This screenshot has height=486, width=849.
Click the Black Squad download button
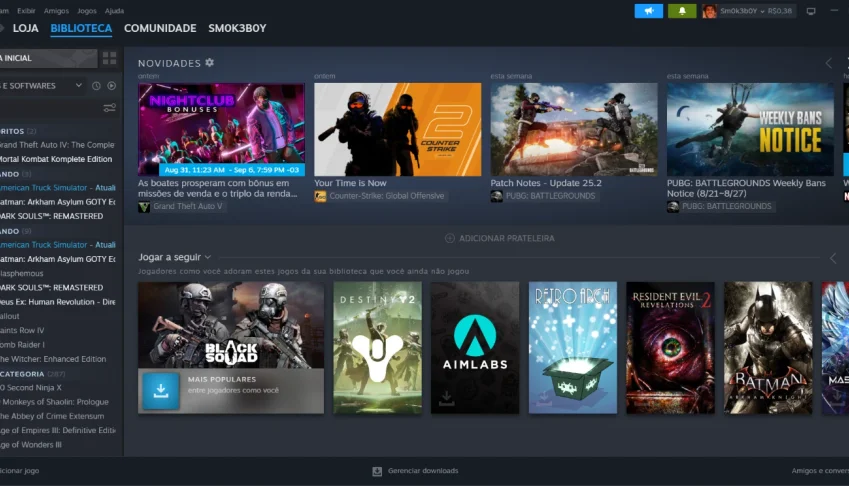coord(161,391)
